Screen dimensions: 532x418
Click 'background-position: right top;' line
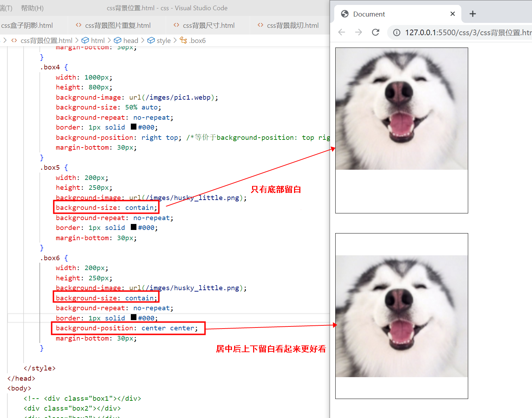pos(119,137)
